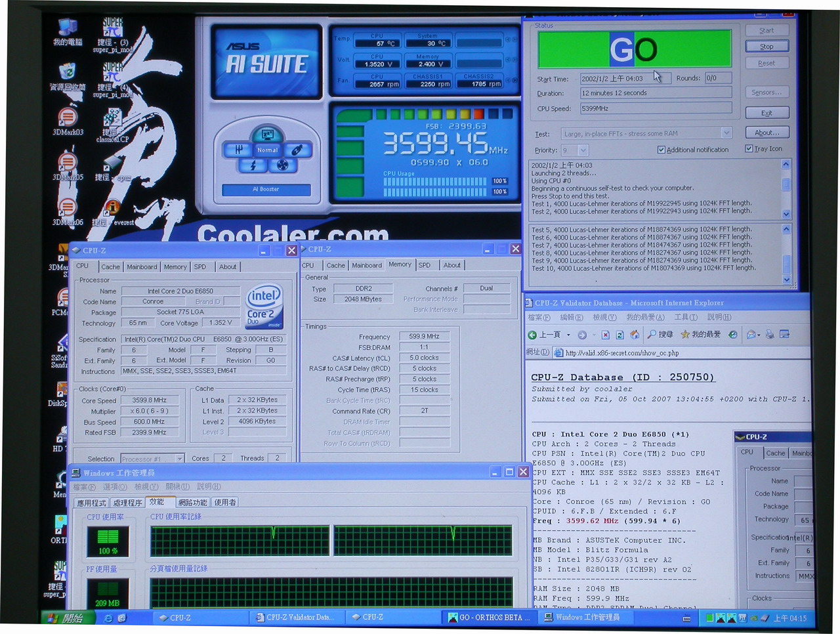Stop page loading in Internet Explorer
This screenshot has height=634, width=840.
click(x=605, y=335)
